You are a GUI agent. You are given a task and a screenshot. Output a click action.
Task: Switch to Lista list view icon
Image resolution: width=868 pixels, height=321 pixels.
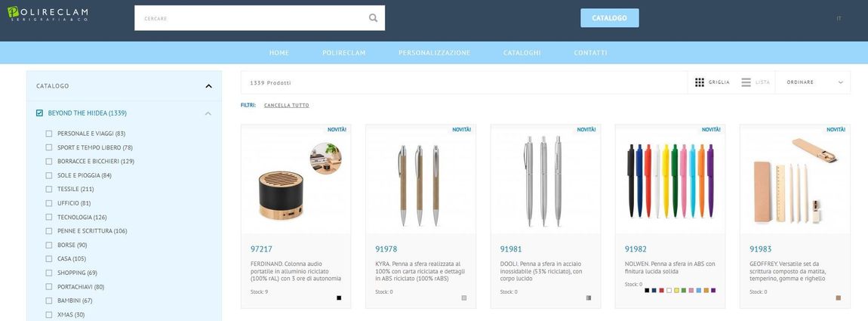tap(746, 82)
